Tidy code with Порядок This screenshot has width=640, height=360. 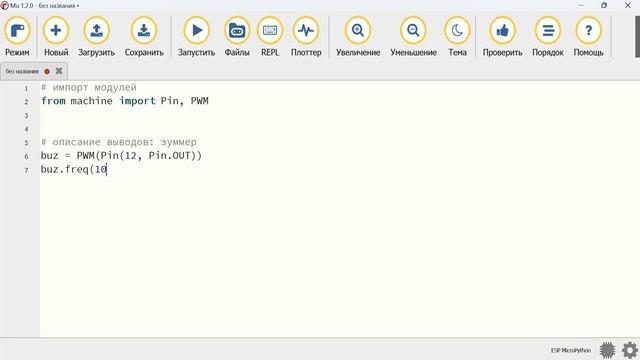pyautogui.click(x=548, y=37)
